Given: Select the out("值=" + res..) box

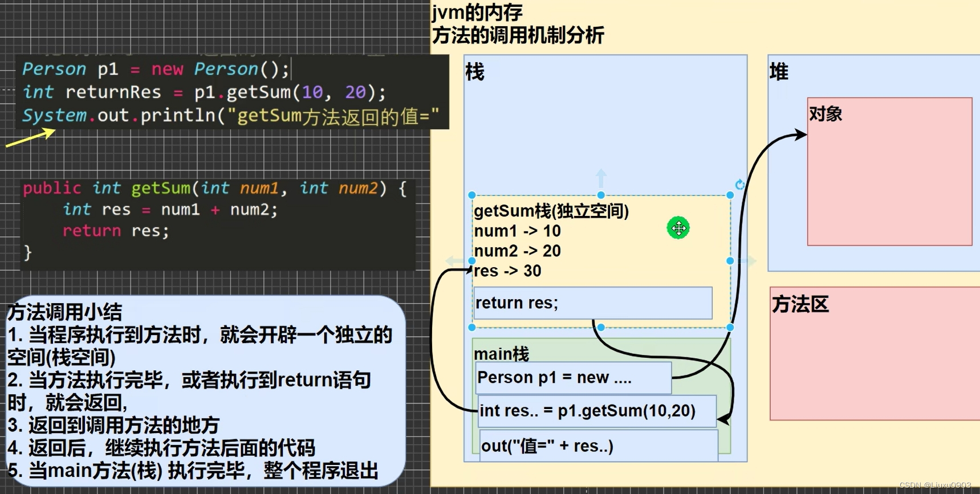Looking at the screenshot, I should (x=599, y=446).
